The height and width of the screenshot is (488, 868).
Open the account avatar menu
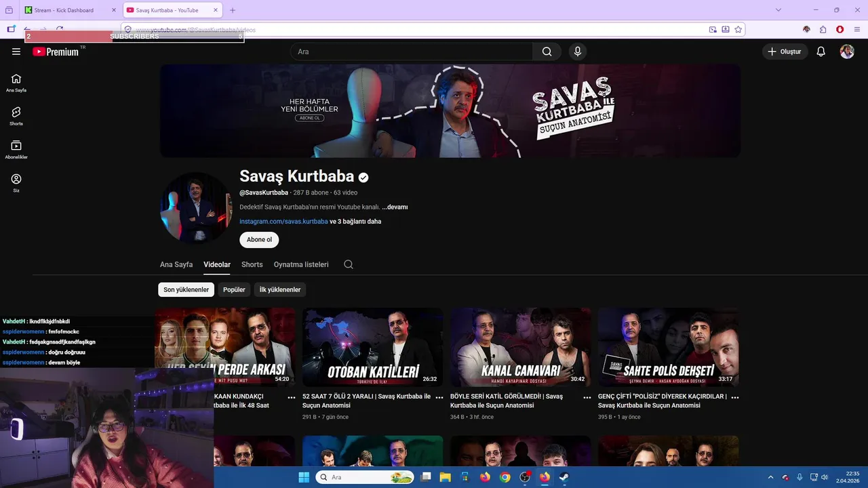click(x=847, y=52)
